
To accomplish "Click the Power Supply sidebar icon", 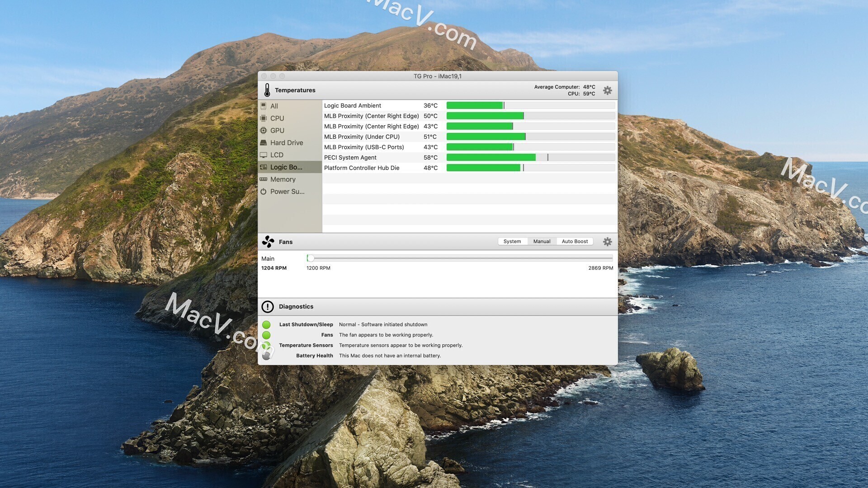I will [x=264, y=192].
